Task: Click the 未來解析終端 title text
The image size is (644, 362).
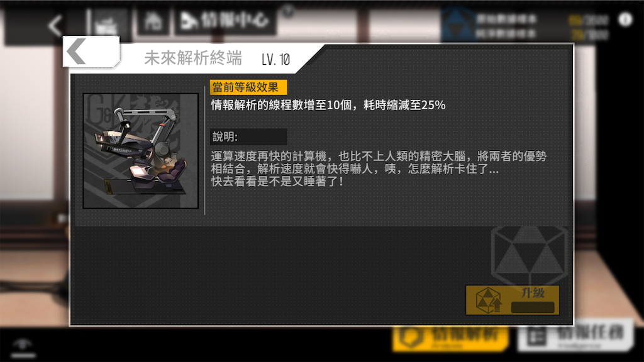Action: [x=193, y=58]
